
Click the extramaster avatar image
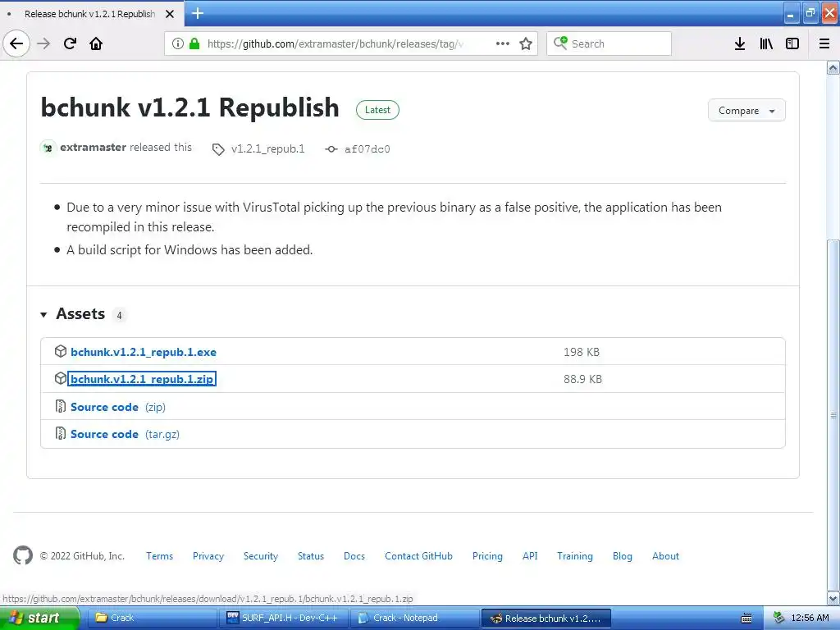(48, 148)
